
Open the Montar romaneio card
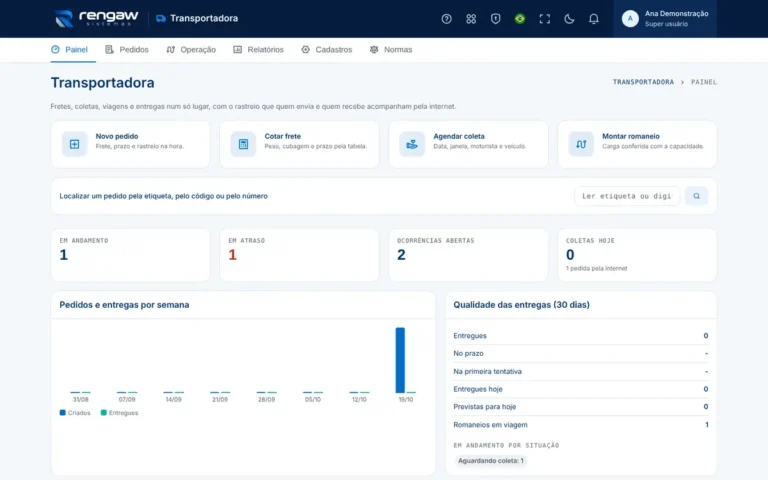[637, 144]
